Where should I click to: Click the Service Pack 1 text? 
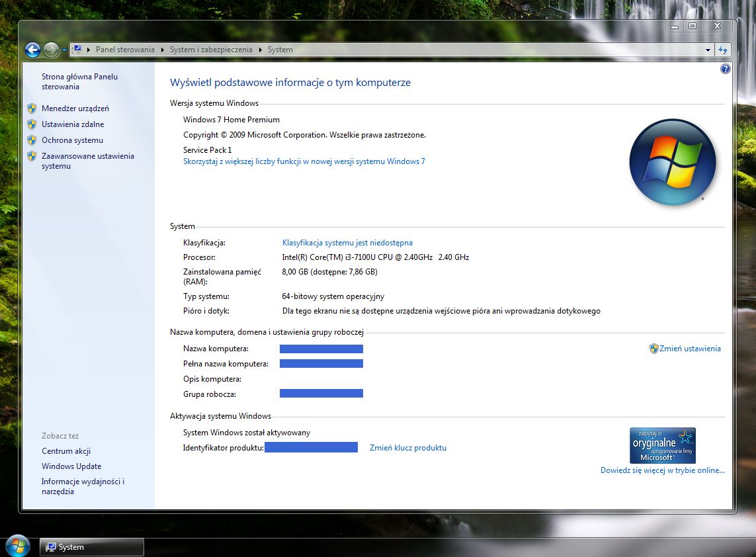(207, 150)
